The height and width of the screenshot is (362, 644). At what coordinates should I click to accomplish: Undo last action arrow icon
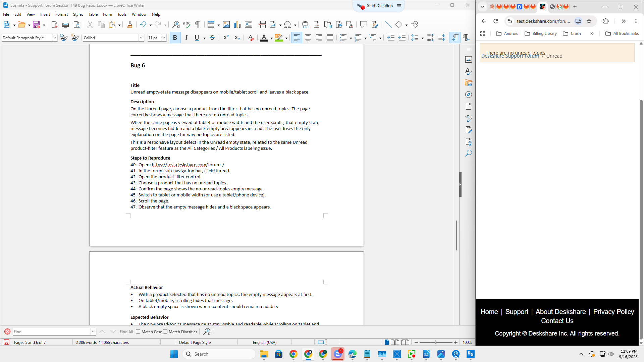pos(143,24)
